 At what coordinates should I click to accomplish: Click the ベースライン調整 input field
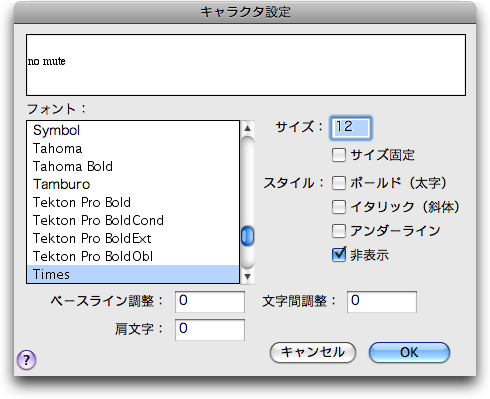pyautogui.click(x=210, y=302)
